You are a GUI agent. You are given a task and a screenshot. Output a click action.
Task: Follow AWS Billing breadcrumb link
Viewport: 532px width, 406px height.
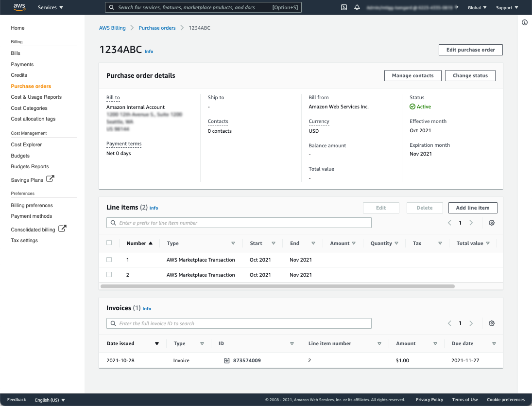point(112,28)
